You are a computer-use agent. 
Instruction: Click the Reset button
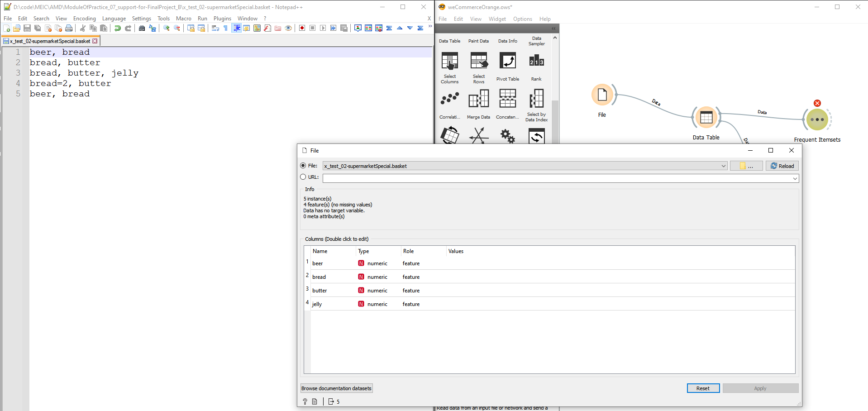[x=703, y=388]
